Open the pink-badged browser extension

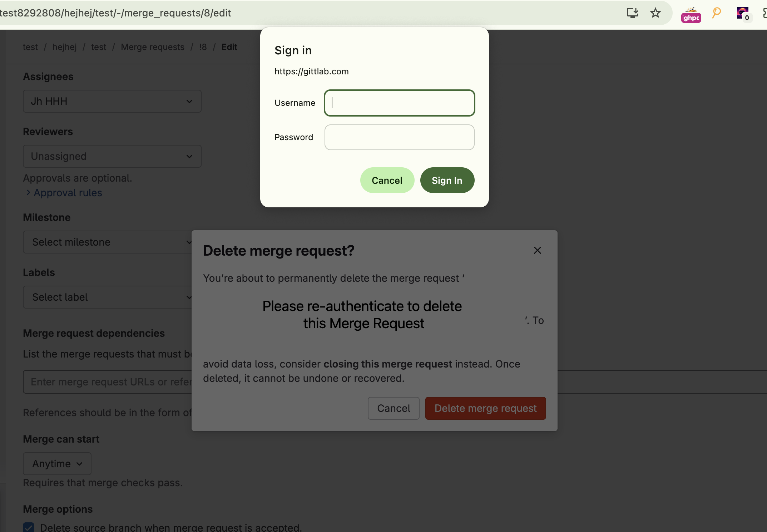point(691,15)
